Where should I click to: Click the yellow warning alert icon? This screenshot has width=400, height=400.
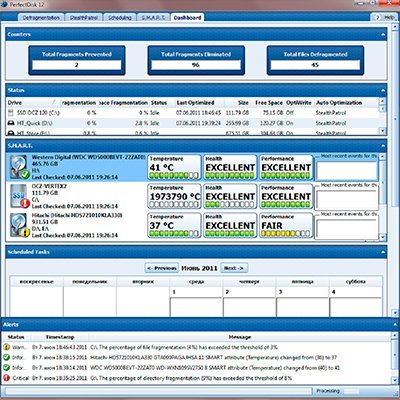tap(6, 347)
